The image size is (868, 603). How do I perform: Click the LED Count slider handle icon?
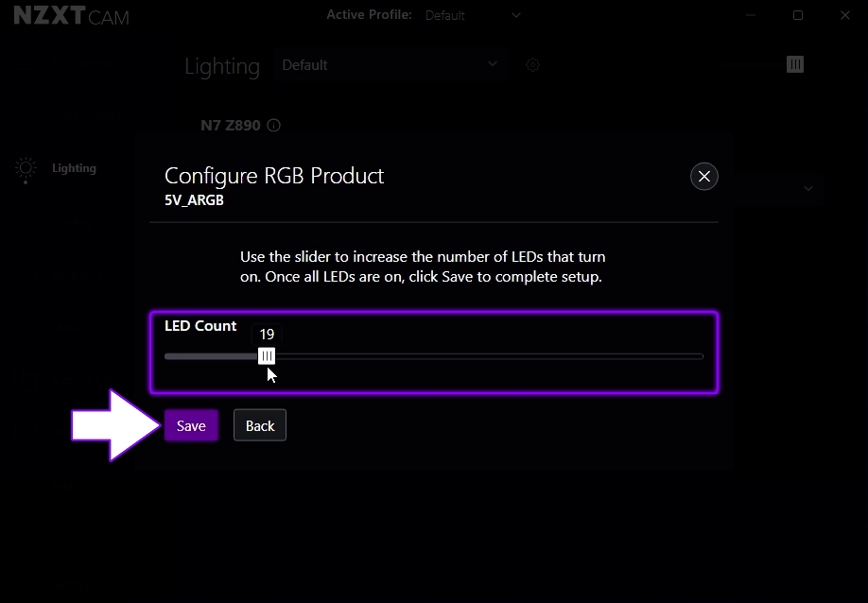[x=267, y=356]
